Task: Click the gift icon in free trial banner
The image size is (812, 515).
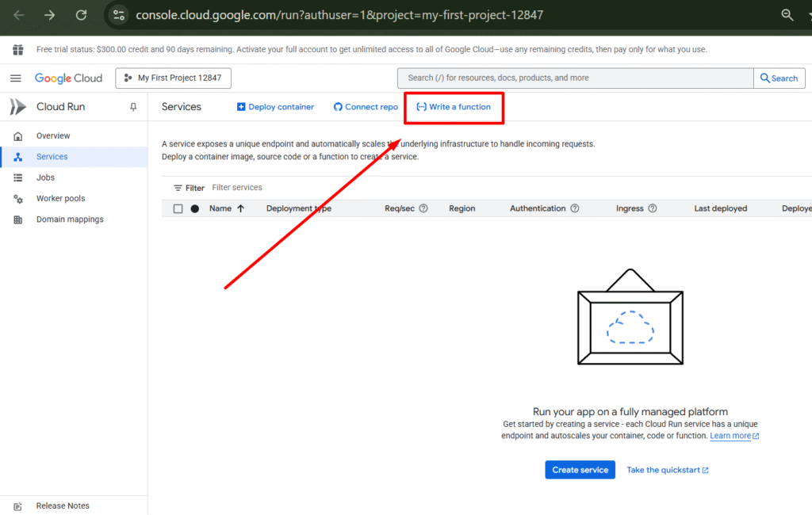Action: click(x=17, y=49)
